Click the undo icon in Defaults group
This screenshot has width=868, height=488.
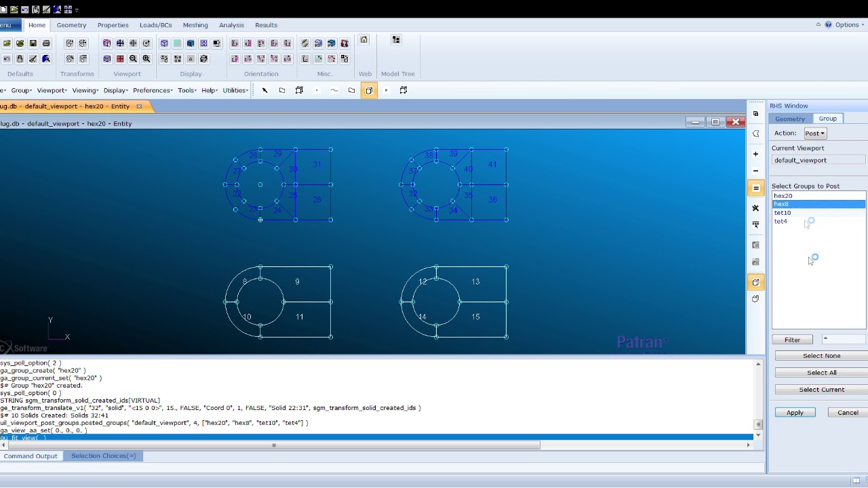click(7, 59)
